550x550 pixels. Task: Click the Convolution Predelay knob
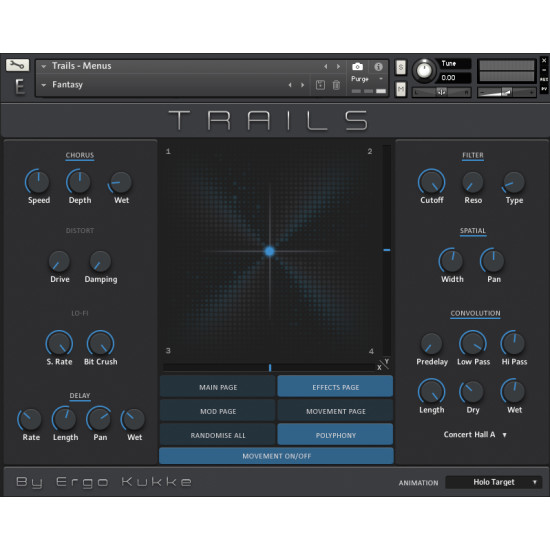pos(431,344)
